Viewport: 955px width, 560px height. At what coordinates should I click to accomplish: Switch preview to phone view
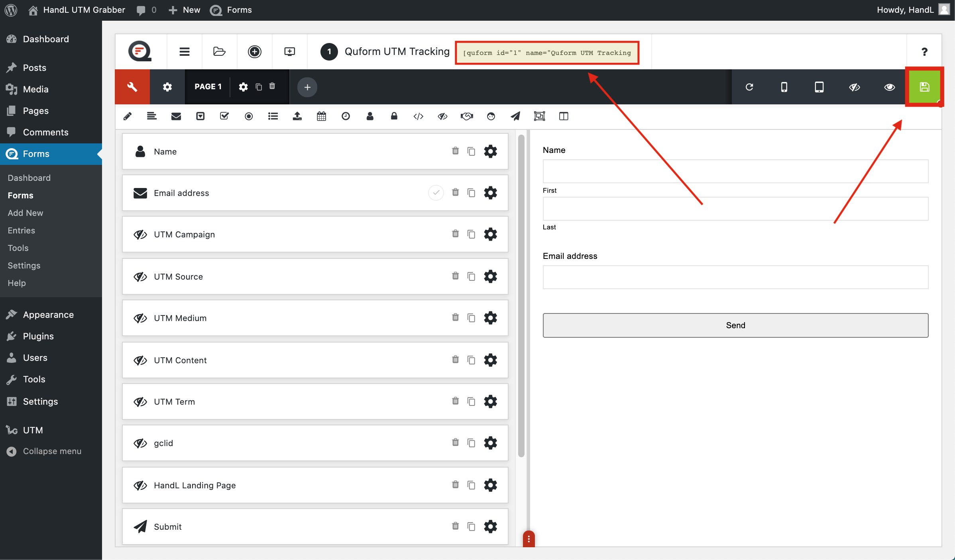point(784,87)
